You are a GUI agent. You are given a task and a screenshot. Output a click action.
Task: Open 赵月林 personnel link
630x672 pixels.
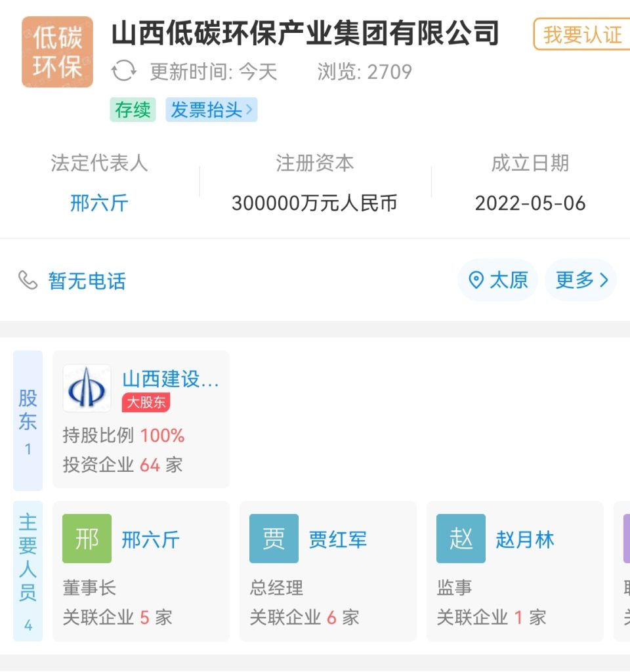pos(524,539)
